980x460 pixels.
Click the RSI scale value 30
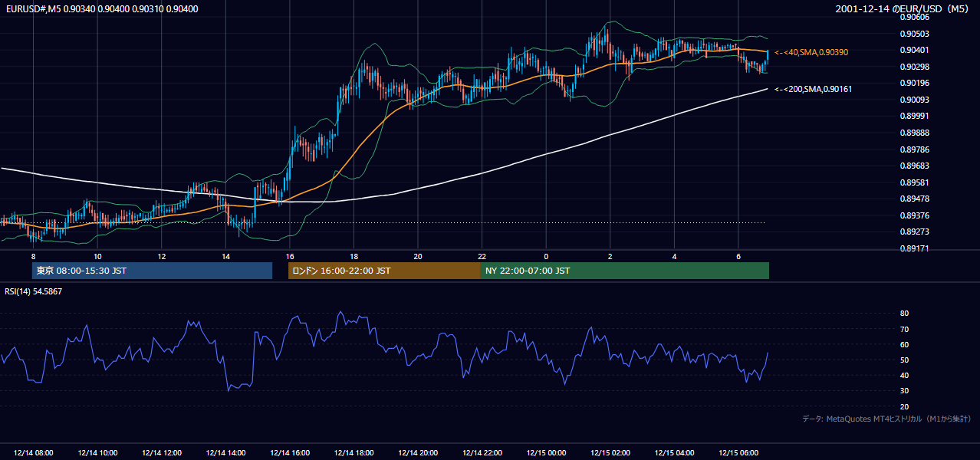[x=904, y=391]
